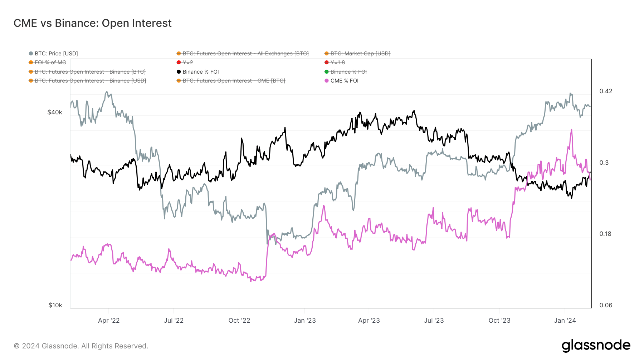
Task: Click the gray BTC Price legend dot
Action: coord(31,54)
